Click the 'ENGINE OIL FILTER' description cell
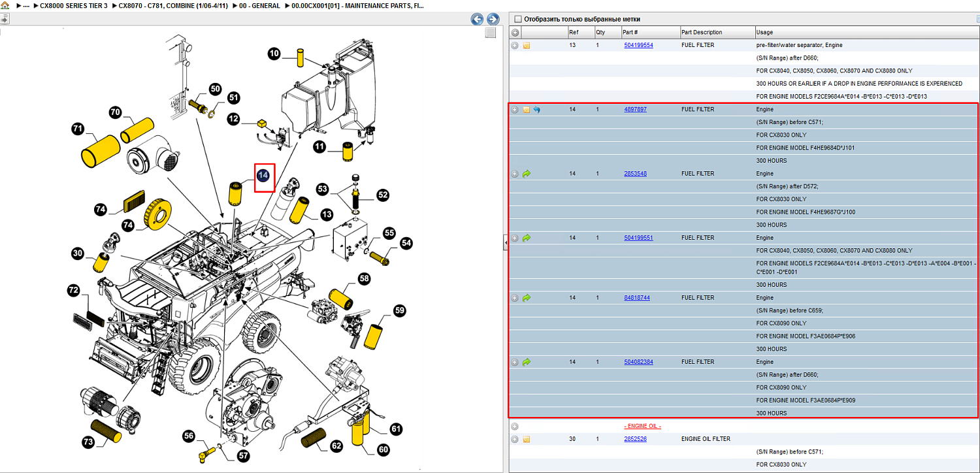The image size is (980, 473). (x=706, y=439)
